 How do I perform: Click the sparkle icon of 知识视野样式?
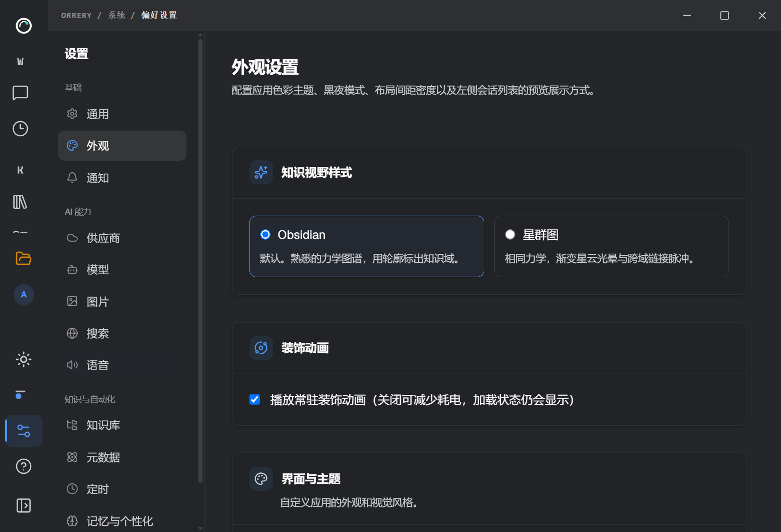click(261, 173)
